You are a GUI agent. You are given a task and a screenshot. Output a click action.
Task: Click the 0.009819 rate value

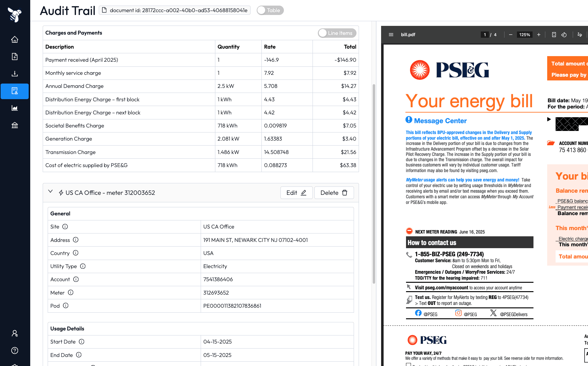tap(275, 126)
